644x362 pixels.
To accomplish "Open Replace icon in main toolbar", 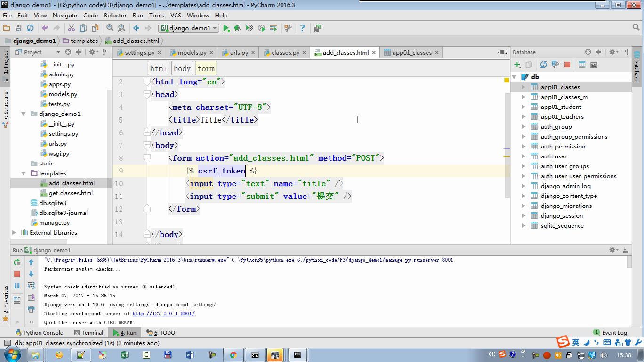I will [121, 28].
